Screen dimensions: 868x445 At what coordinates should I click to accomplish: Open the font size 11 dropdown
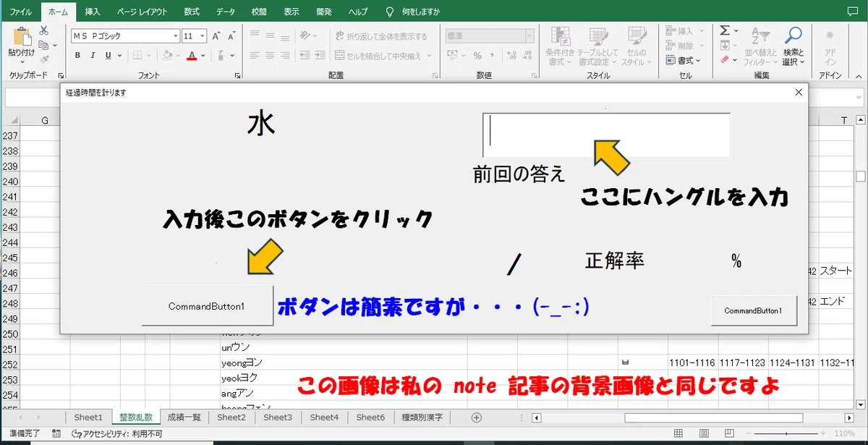tap(203, 35)
